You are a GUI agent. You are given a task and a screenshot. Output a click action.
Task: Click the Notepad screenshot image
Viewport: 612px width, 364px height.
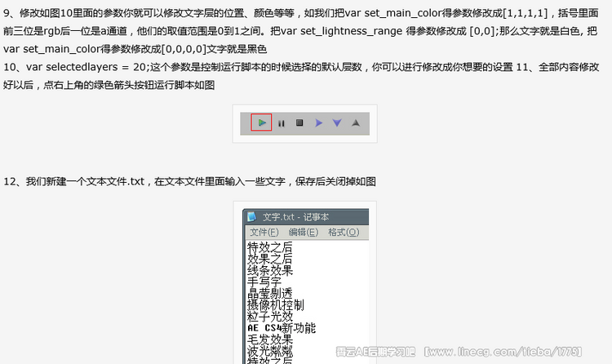(x=305, y=282)
